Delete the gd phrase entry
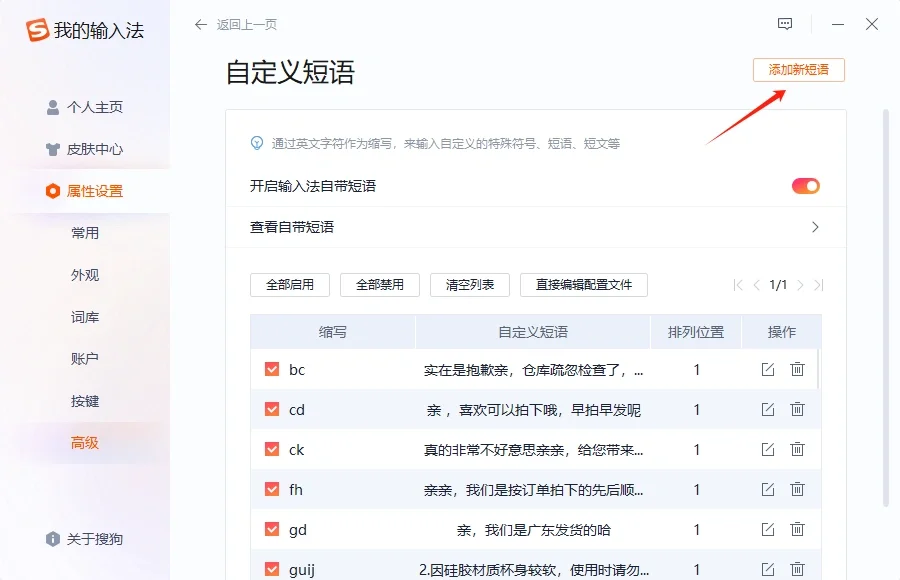Viewport: 900px width, 580px height. pyautogui.click(x=797, y=529)
